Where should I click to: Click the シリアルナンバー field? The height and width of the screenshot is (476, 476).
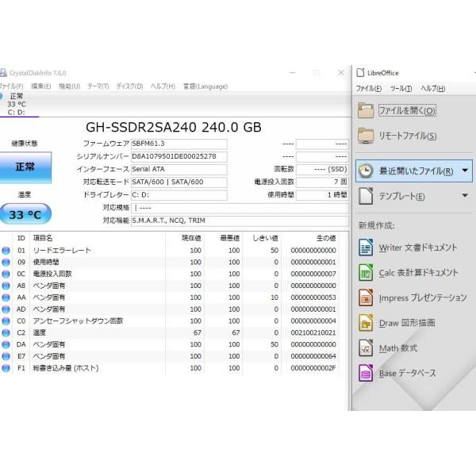178,156
